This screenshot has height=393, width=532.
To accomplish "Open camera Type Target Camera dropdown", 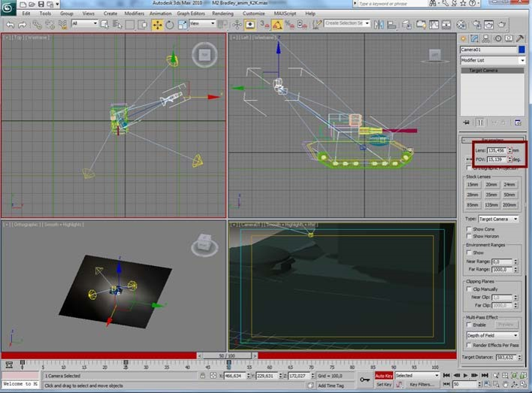I will pos(498,219).
